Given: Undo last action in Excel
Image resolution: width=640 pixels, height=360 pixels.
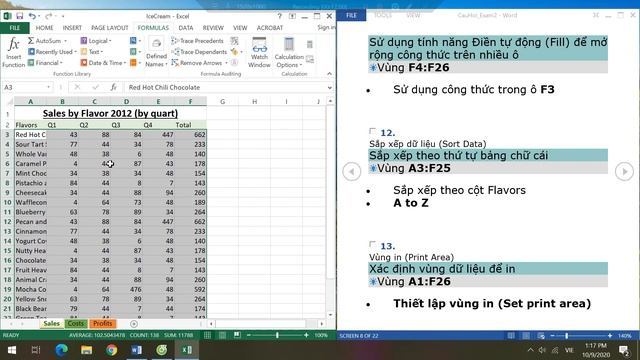Looking at the screenshot, I should tap(32, 16).
